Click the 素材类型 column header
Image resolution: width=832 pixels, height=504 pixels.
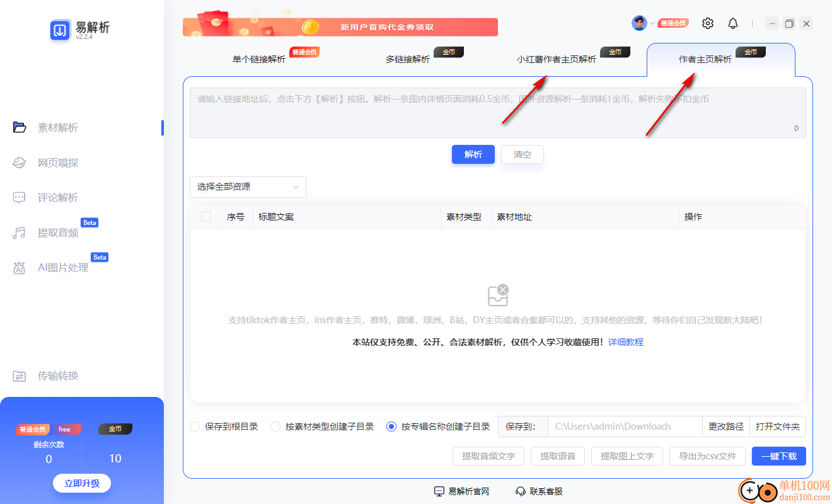[464, 217]
